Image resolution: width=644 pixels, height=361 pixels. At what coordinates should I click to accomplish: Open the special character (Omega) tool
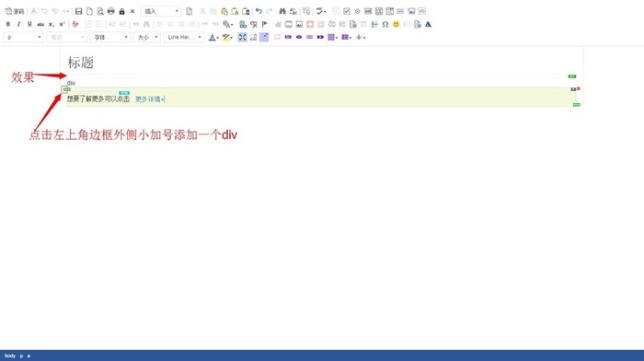[385, 24]
